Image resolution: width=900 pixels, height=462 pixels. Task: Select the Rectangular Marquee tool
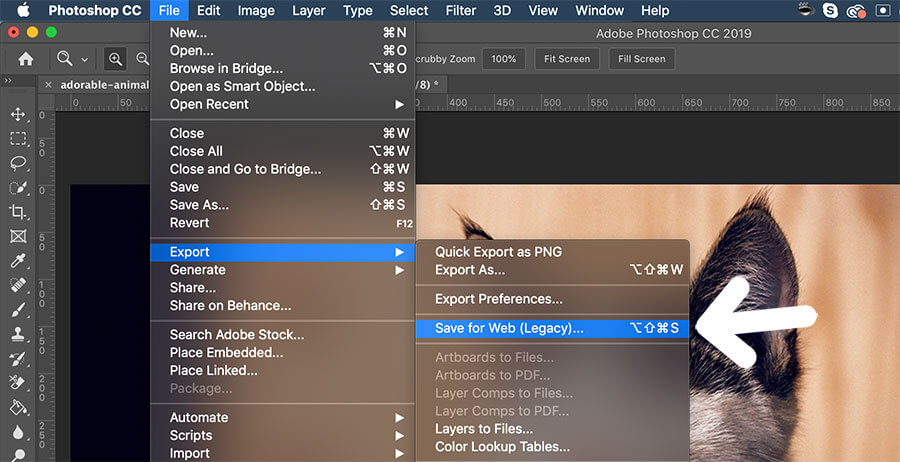(18, 138)
